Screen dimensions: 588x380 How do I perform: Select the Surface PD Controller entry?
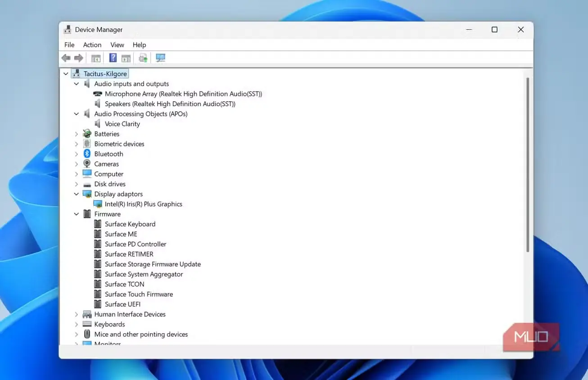pos(136,244)
